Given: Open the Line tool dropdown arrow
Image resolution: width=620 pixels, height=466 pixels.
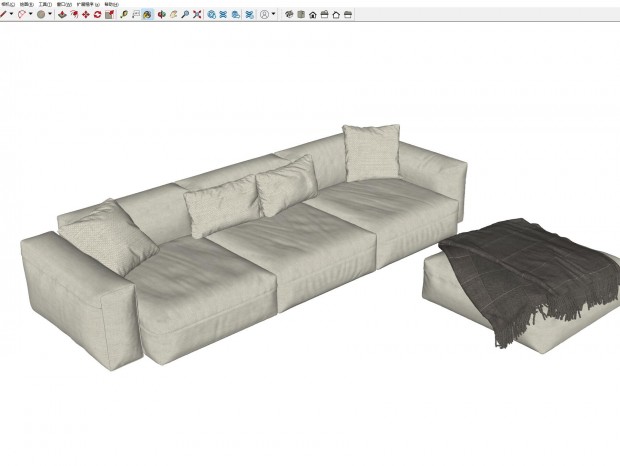Looking at the screenshot, I should [x=11, y=14].
